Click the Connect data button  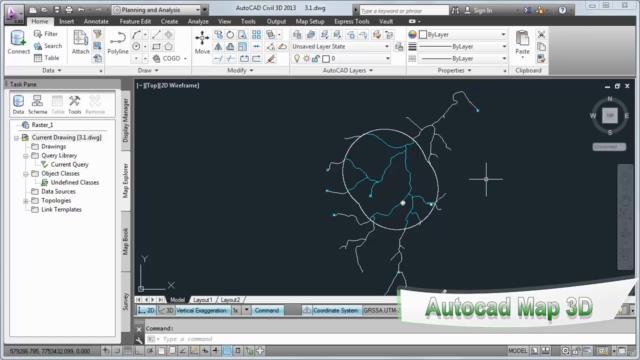click(x=18, y=42)
